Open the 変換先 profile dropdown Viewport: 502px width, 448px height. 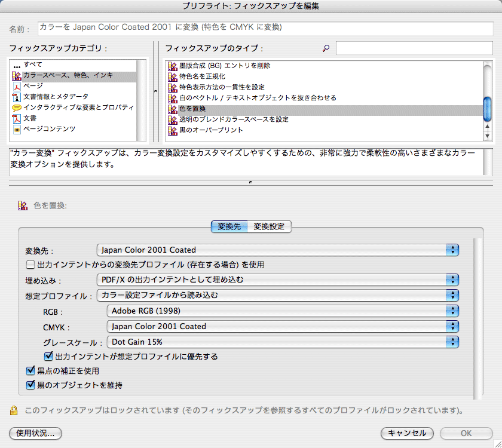(x=277, y=250)
